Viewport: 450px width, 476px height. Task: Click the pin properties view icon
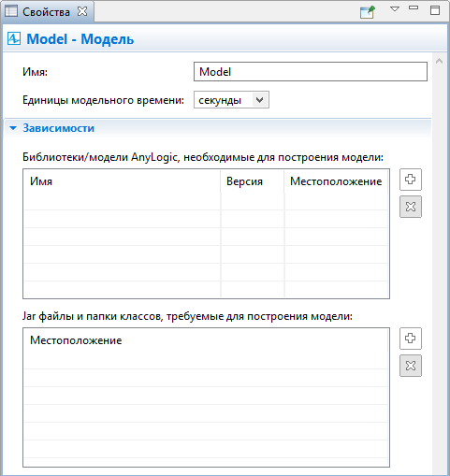tap(367, 12)
